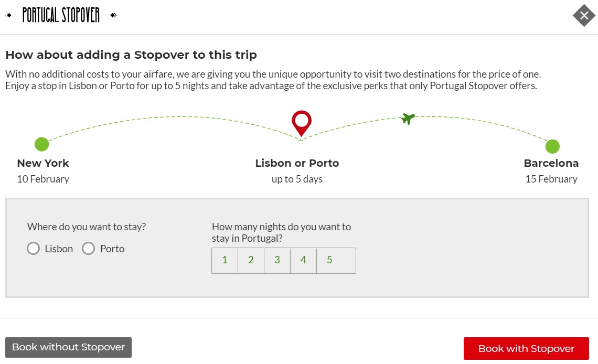The image size is (598, 364).
Task: Close the Portugal Stopover dialog
Action: (x=584, y=16)
